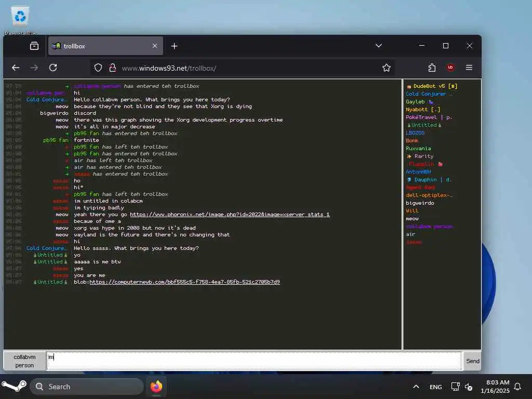
Task: Open Firefox from the taskbar
Action: [x=156, y=387]
